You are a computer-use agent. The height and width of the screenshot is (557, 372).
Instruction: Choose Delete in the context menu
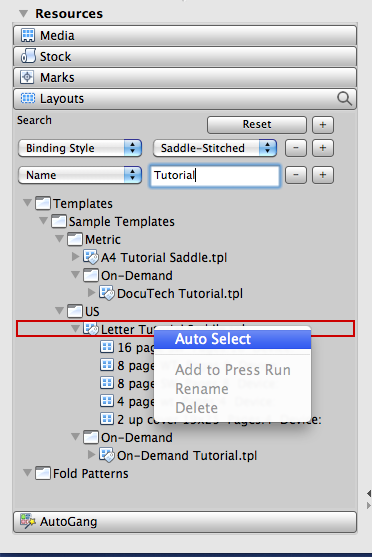[233, 407]
